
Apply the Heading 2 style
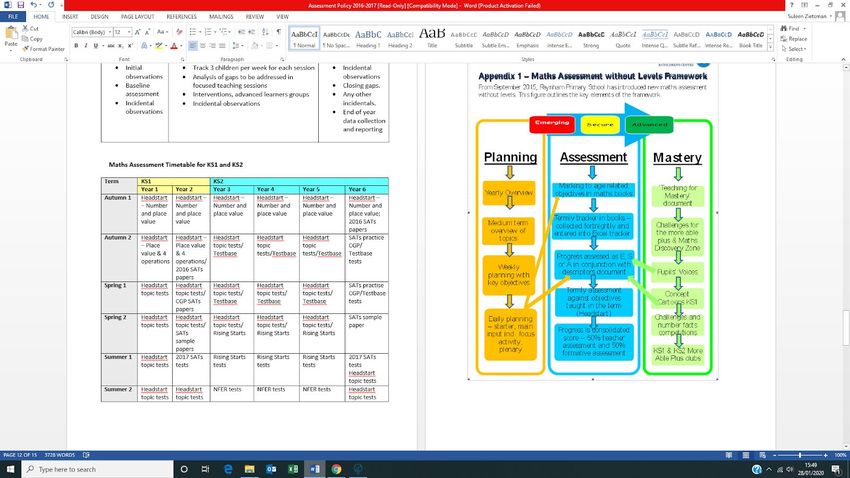400,38
